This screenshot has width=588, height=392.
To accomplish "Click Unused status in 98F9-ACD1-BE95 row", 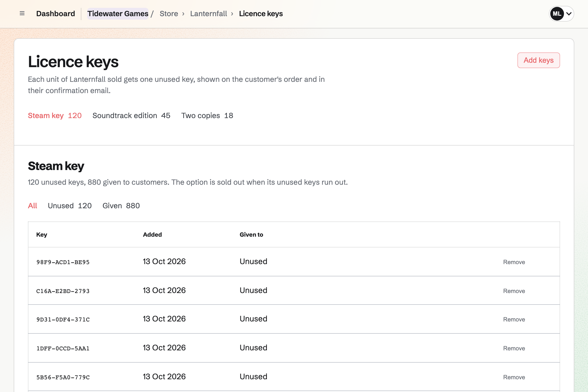I will coord(254,261).
